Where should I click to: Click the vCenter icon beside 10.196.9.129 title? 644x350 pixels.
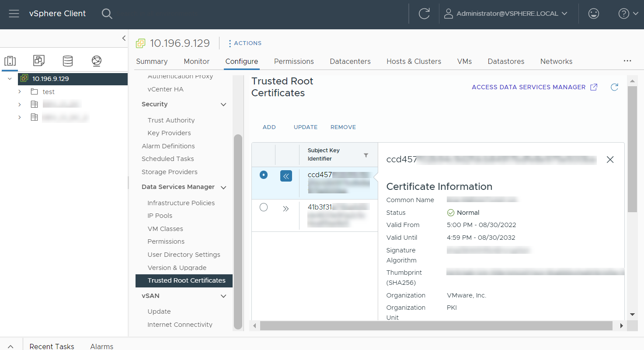coord(140,43)
